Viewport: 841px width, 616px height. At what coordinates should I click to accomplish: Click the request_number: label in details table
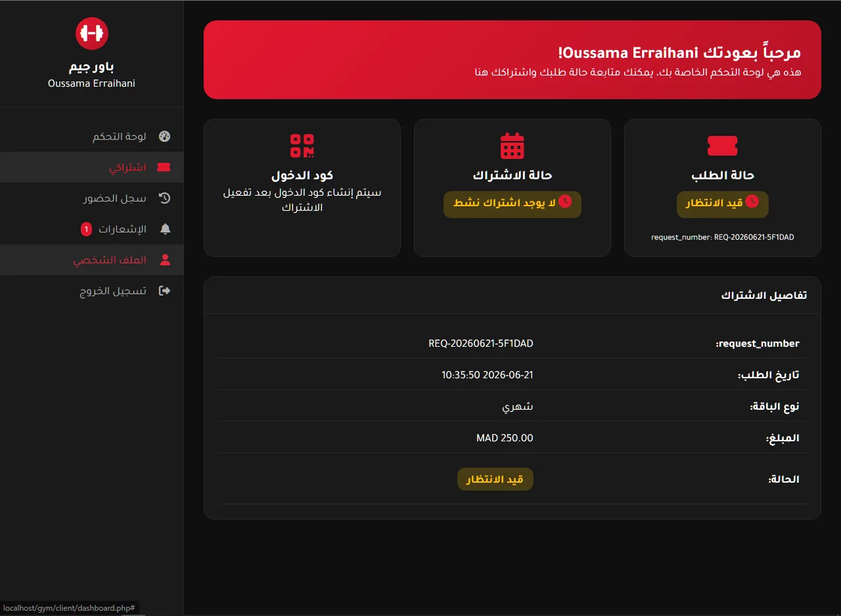[x=758, y=343]
